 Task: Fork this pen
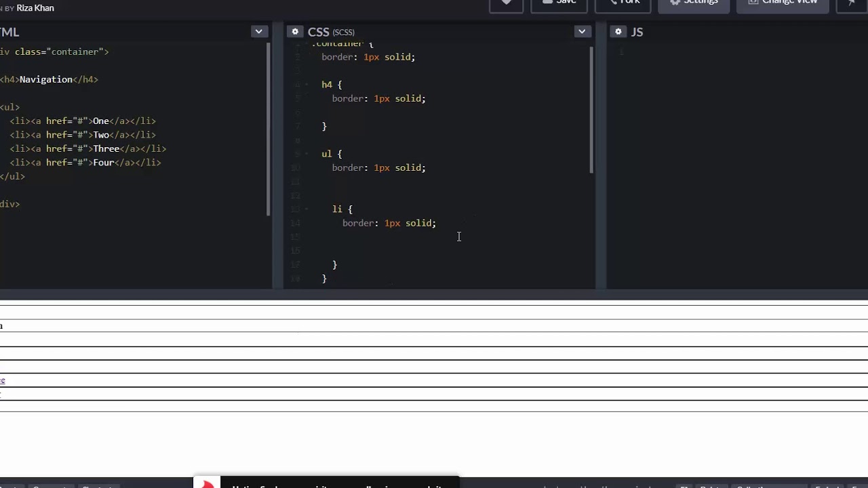[623, 3]
